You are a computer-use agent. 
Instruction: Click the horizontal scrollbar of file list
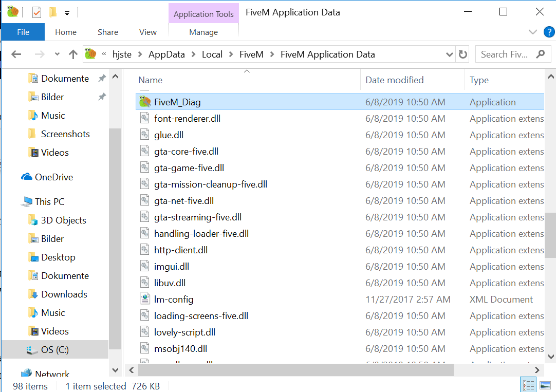[x=296, y=370]
